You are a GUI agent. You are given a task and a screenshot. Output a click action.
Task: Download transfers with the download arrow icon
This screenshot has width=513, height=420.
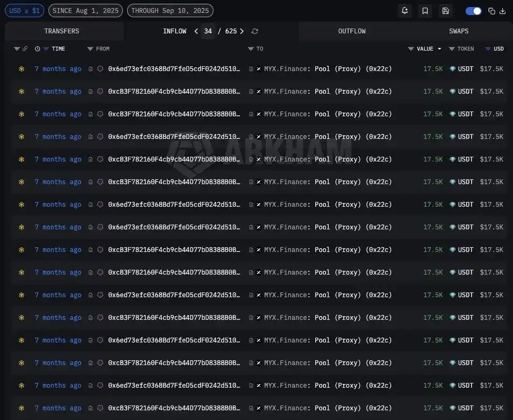pos(503,11)
